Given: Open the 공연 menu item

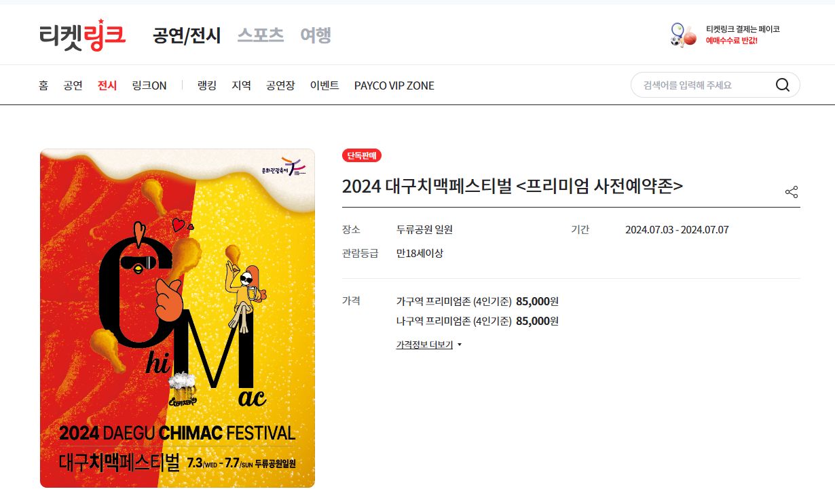Looking at the screenshot, I should 73,85.
